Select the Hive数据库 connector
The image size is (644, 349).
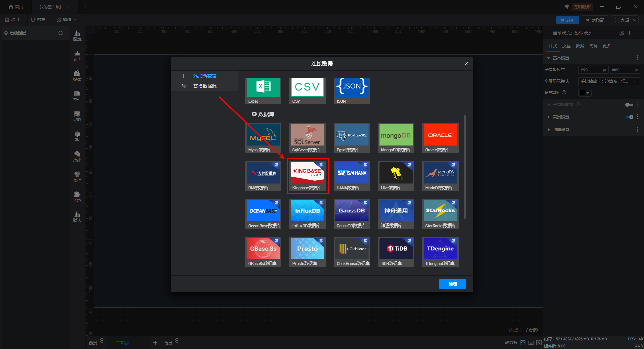tap(396, 176)
